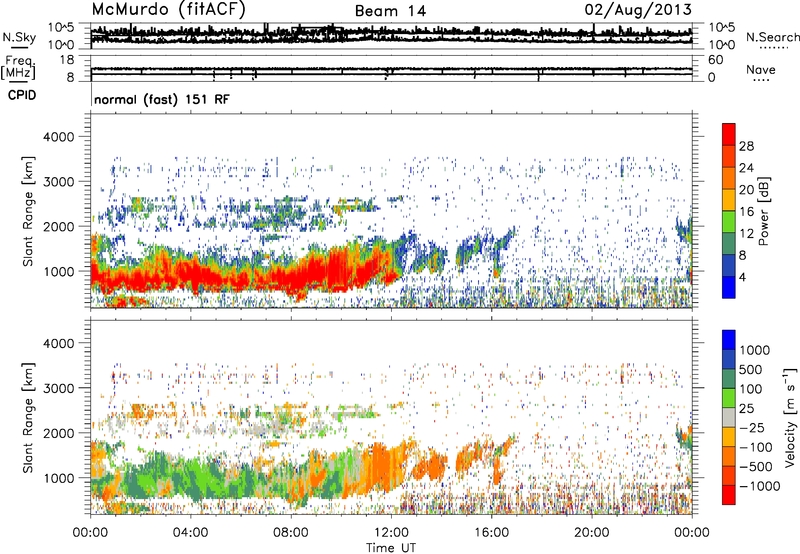Viewport: 800px width, 554px height.
Task: Click the 28 label on Power colorbar
Action: click(746, 146)
